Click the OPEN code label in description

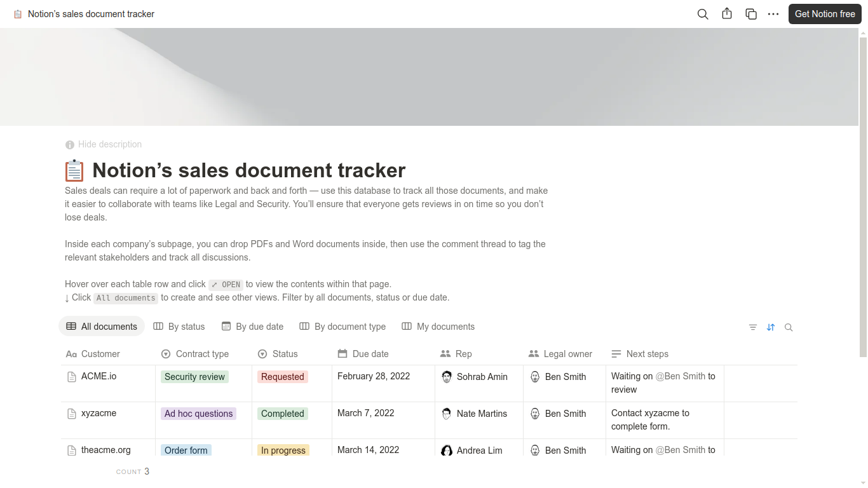coord(226,285)
